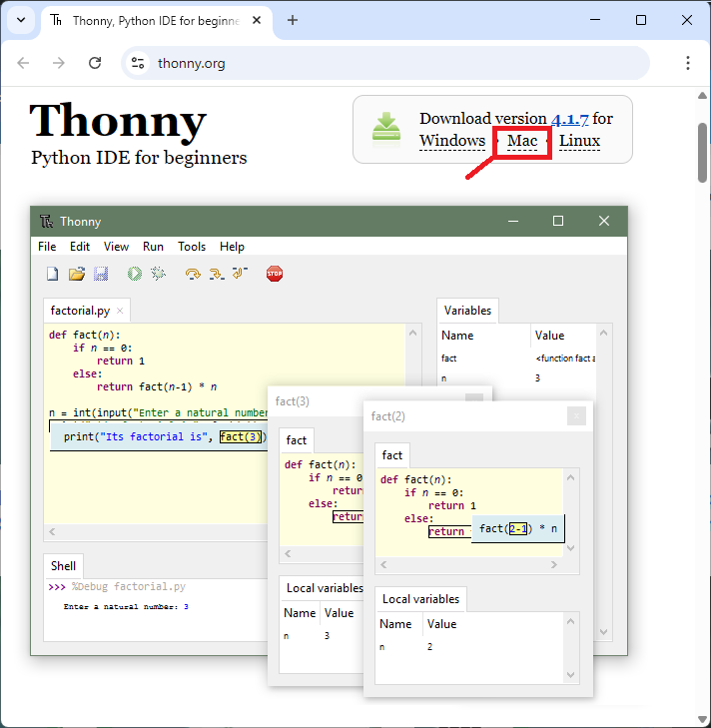The width and height of the screenshot is (711, 728).
Task: Click the Step over arrow icon
Action: (x=193, y=274)
